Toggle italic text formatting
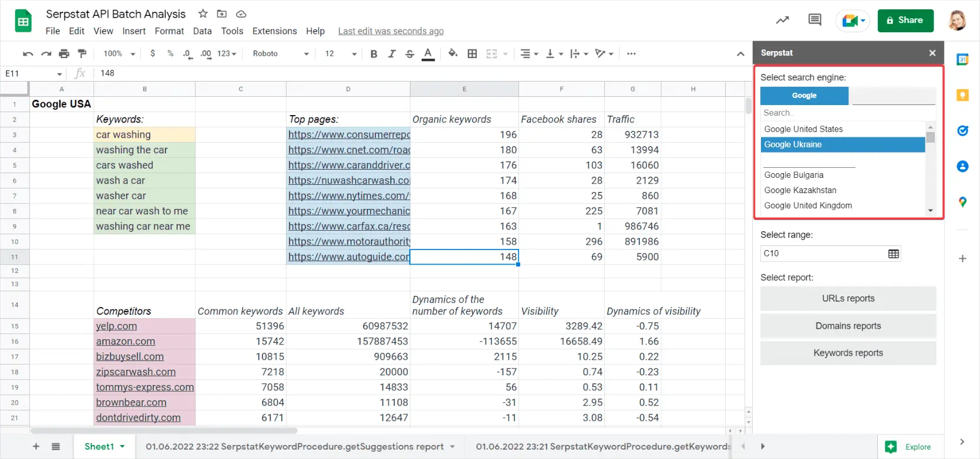 pos(392,54)
